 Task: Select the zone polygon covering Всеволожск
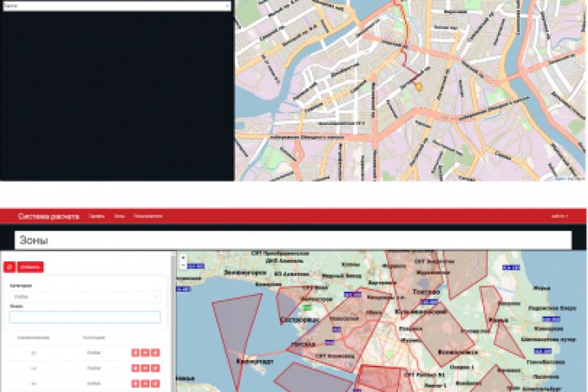(443, 334)
